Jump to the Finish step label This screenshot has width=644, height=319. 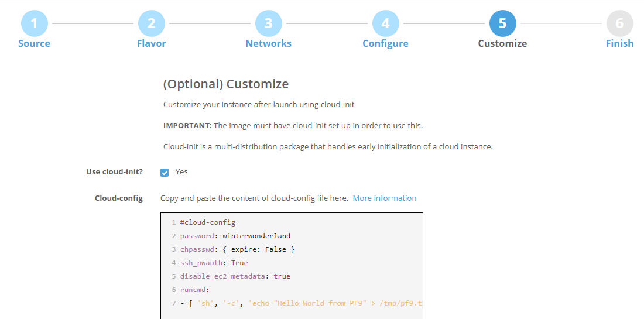[x=619, y=43]
